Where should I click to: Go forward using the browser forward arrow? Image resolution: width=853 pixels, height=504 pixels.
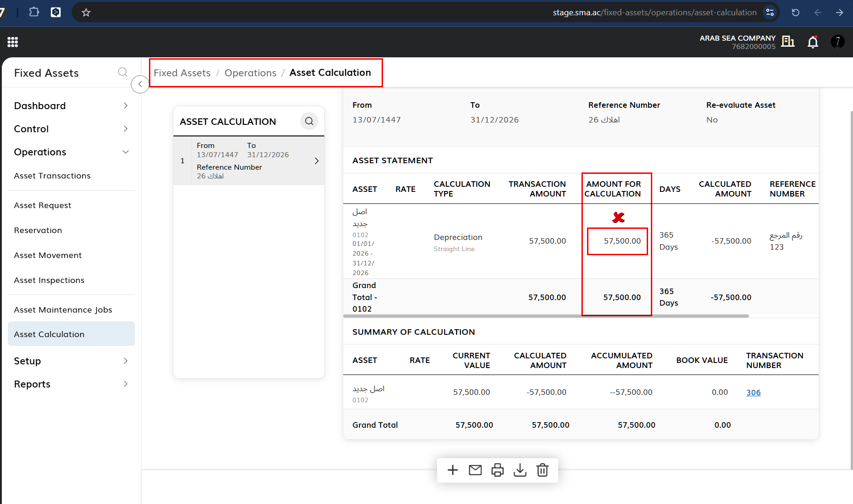tap(840, 12)
